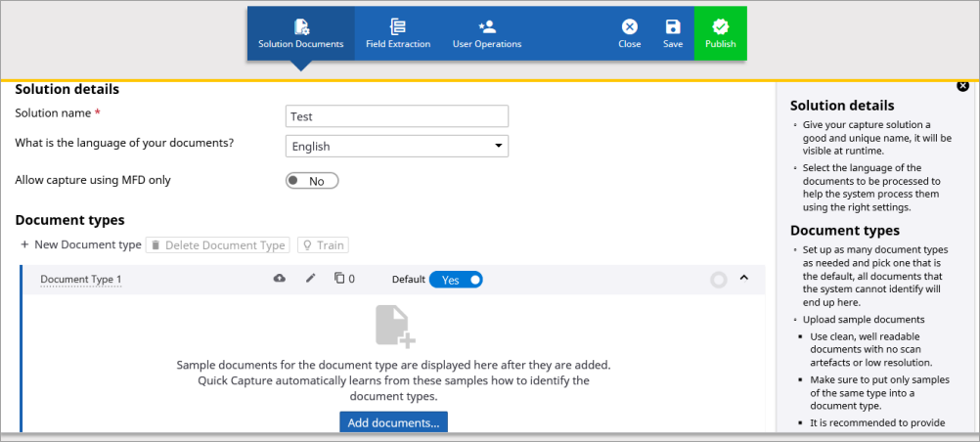Select the circle radio on Document Type 1 row
This screenshot has width=980, height=442.
(719, 280)
